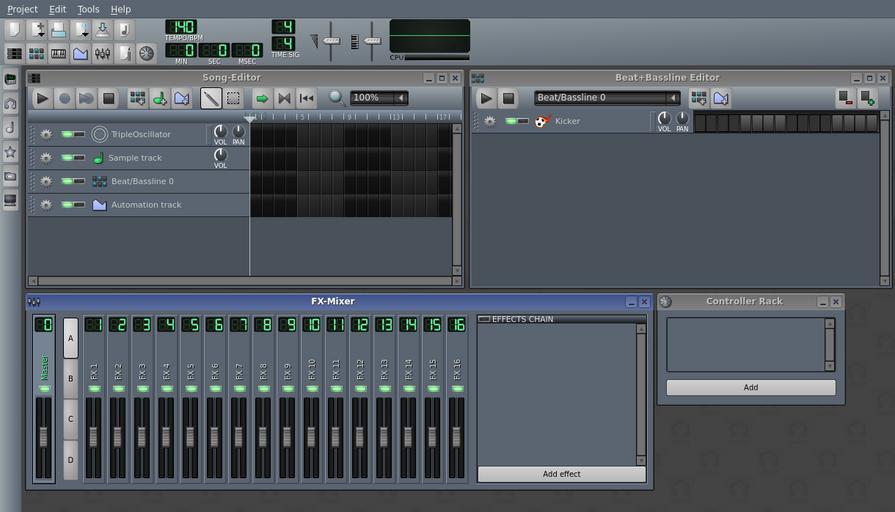
Task: Add a sample track in Song-Editor
Action: [159, 98]
